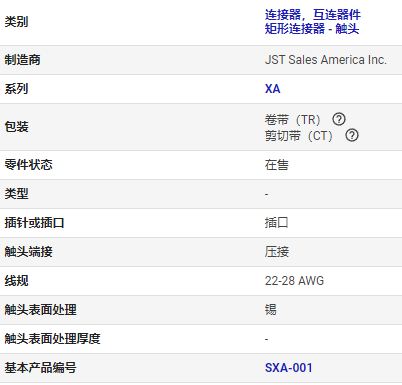Select the 卷带 (TR) packaging text
The image size is (402, 385).
coord(293,119)
